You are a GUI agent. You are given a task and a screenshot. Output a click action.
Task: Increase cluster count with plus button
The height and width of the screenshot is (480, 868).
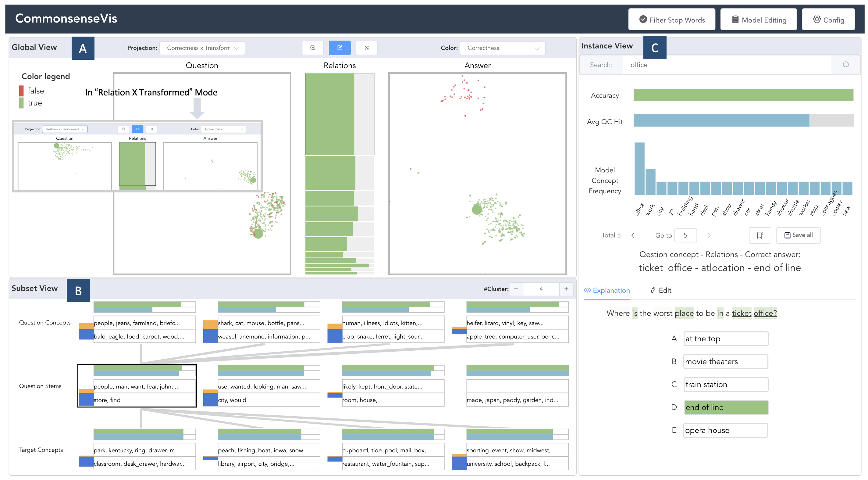point(566,289)
